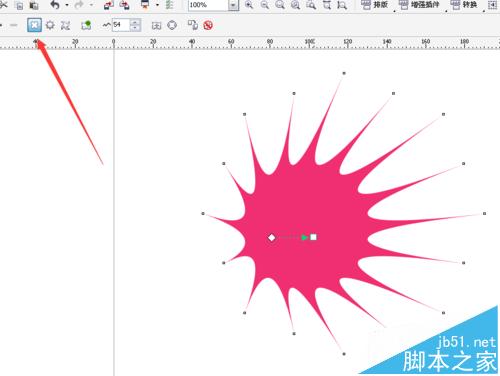The height and width of the screenshot is (376, 500).
Task: Click the red Clear Distortion icon
Action: coord(208,25)
